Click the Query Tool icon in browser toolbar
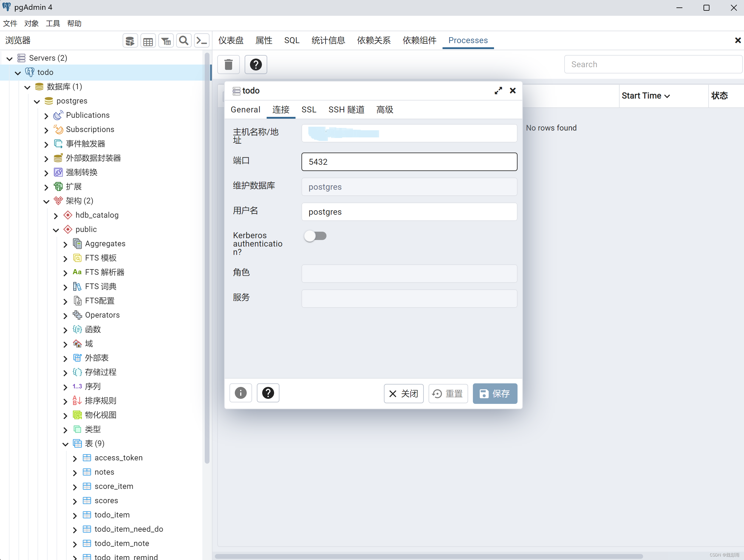 click(x=130, y=41)
